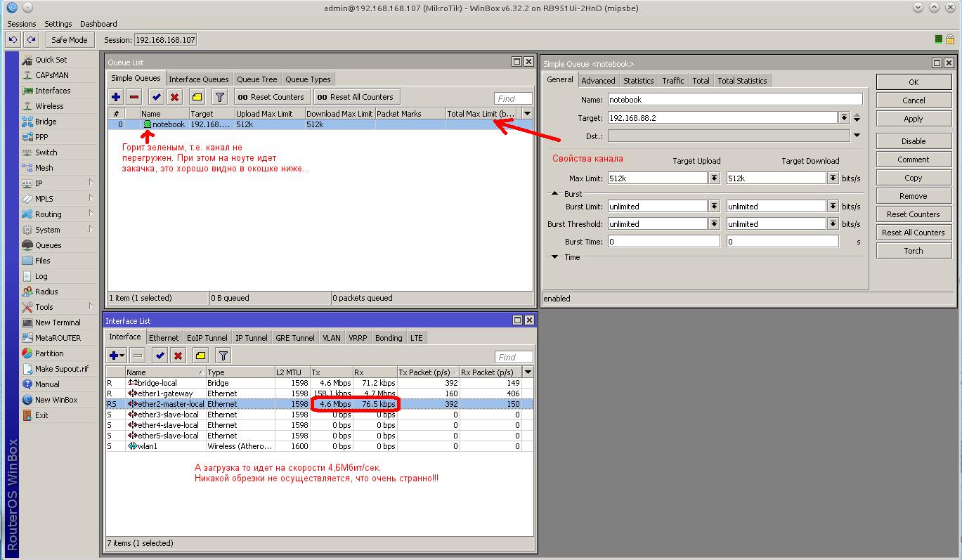This screenshot has height=560, width=962.
Task: Collapse the Burst section
Action: pyautogui.click(x=555, y=194)
